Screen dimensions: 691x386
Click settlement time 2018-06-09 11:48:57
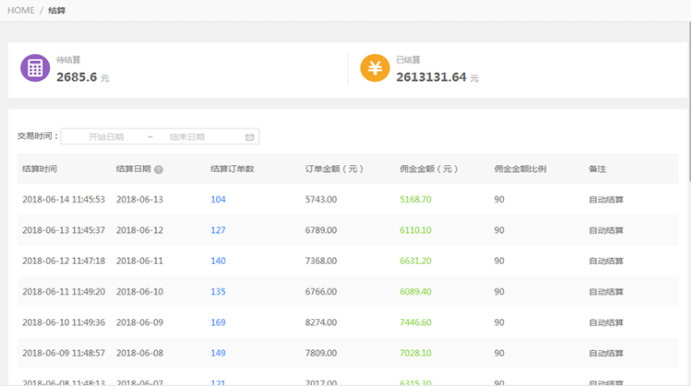coord(64,353)
